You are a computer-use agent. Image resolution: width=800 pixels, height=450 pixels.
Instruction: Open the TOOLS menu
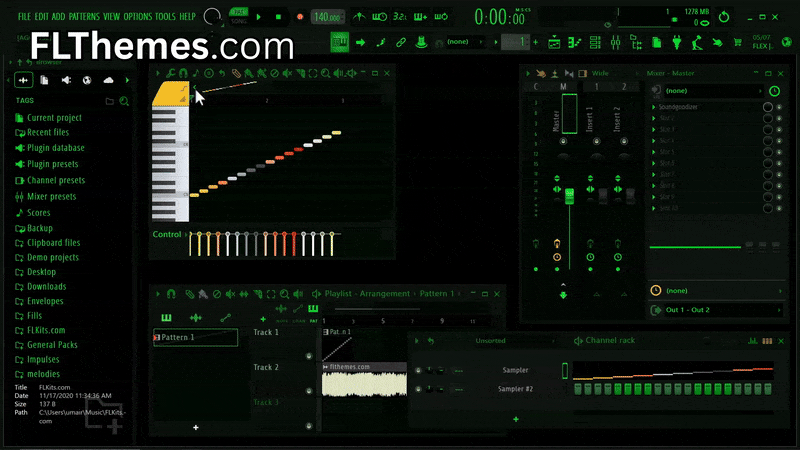[x=165, y=17]
